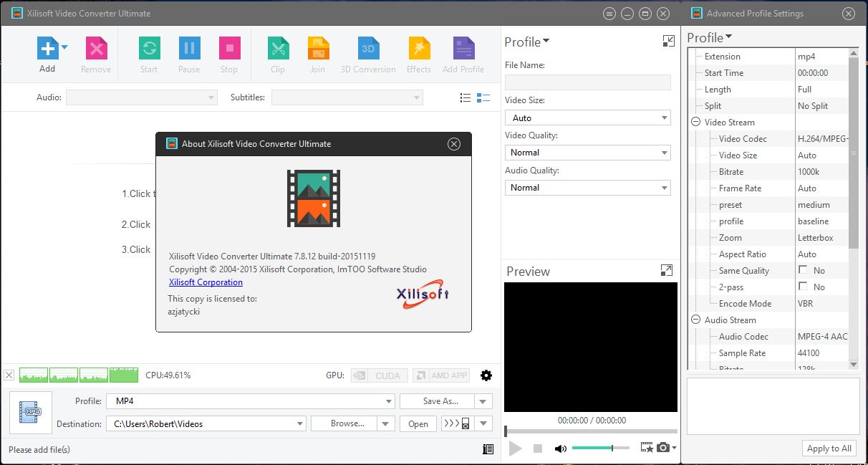Click the Stop button in Preview
Image resolution: width=868 pixels, height=465 pixels.
click(538, 449)
